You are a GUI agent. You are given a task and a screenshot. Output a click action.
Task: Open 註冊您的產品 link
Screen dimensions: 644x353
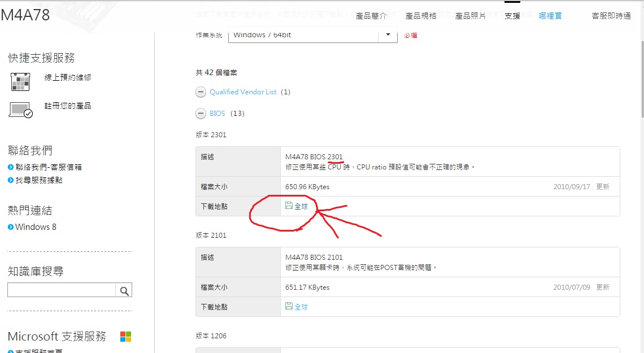click(x=68, y=106)
